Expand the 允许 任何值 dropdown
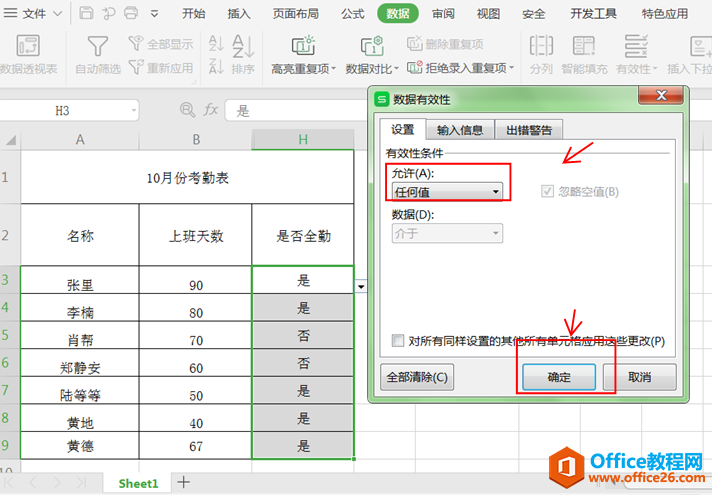Screen dimensions: 712x495 (447, 192)
